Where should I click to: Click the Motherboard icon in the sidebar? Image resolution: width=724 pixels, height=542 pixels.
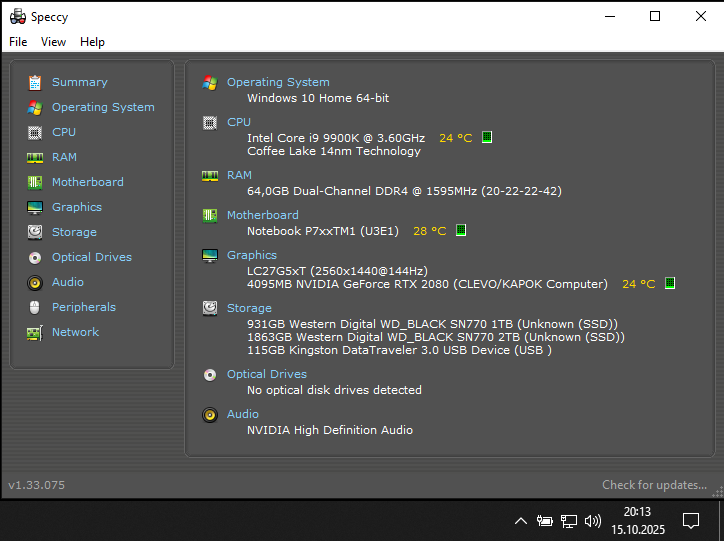click(35, 182)
